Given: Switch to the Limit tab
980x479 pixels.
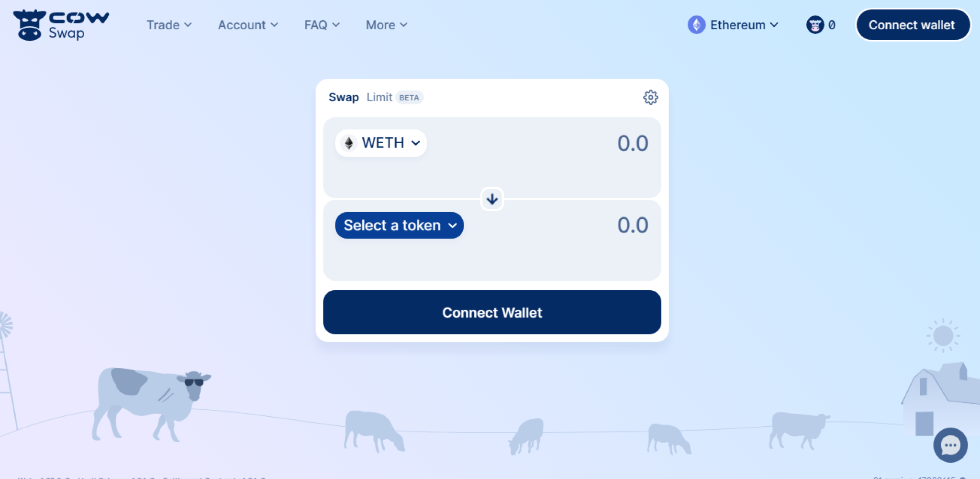Looking at the screenshot, I should (379, 97).
